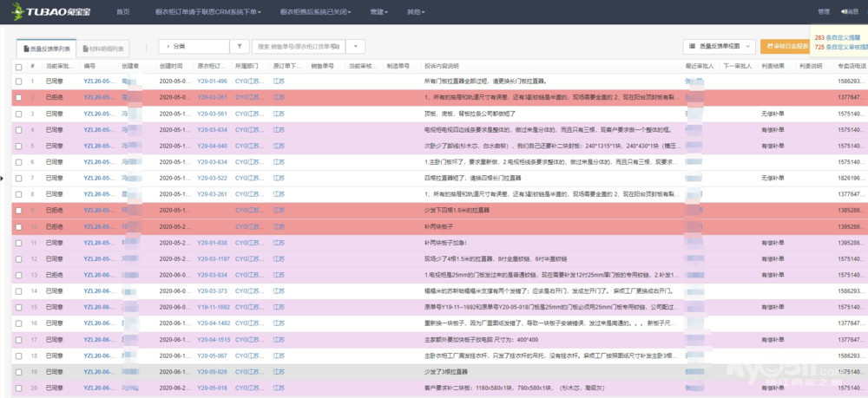Switch to the 材料明细列表 tab
The image size is (868, 398).
pos(105,49)
